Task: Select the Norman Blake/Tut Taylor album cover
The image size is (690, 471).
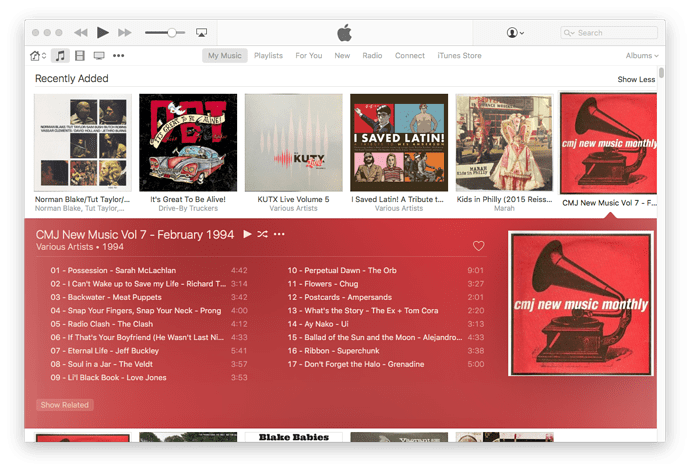Action: tap(83, 143)
